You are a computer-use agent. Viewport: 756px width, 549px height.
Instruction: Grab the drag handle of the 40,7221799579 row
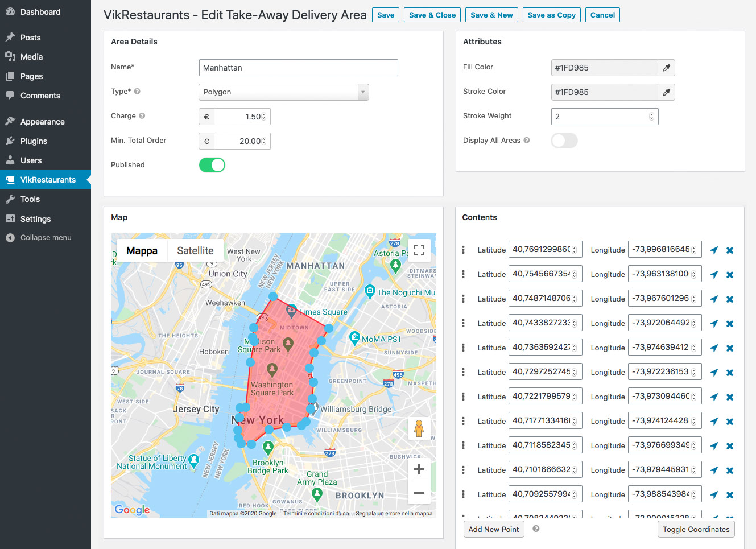[x=464, y=397]
